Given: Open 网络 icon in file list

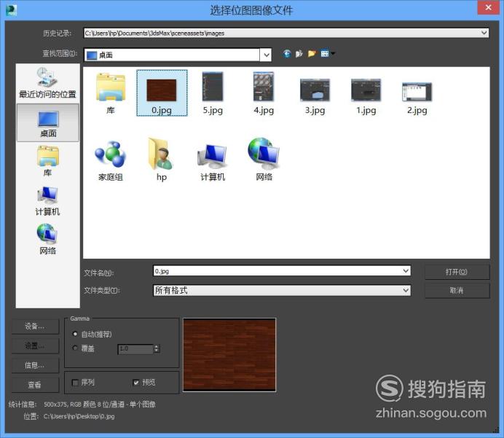Looking at the screenshot, I should tap(264, 160).
